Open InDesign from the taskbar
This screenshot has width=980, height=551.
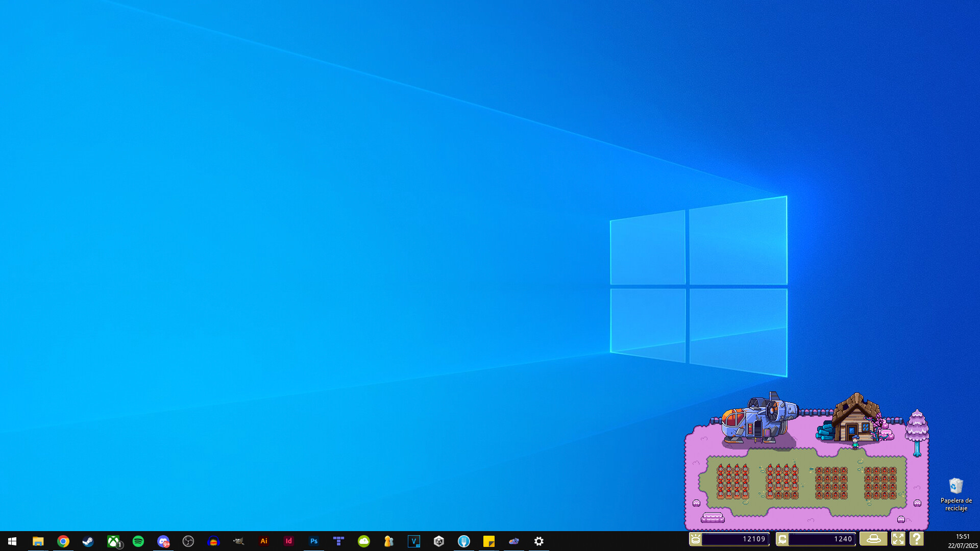(289, 541)
